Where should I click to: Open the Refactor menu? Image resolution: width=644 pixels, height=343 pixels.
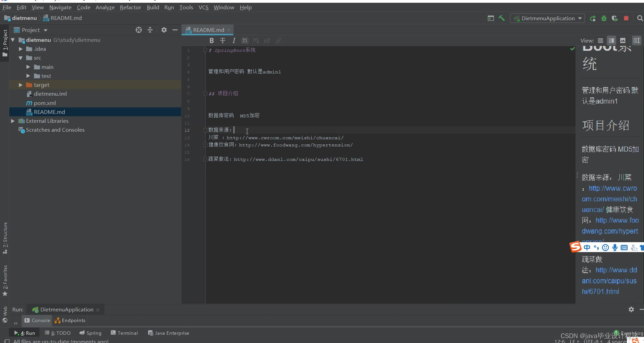click(130, 7)
